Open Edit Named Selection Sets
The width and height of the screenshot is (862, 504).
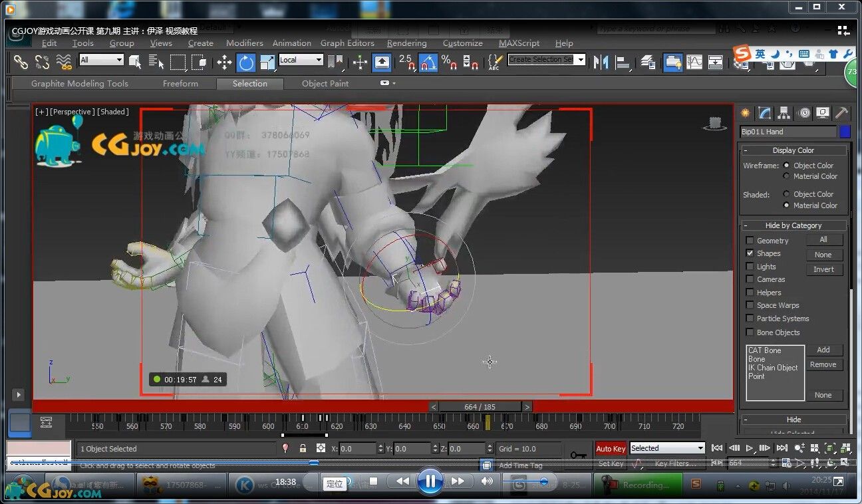coord(496,63)
